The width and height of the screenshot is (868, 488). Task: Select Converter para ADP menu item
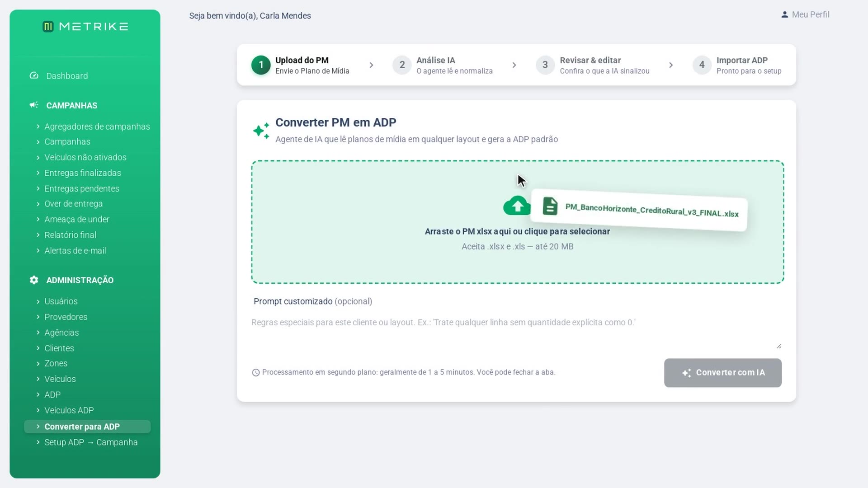87,427
